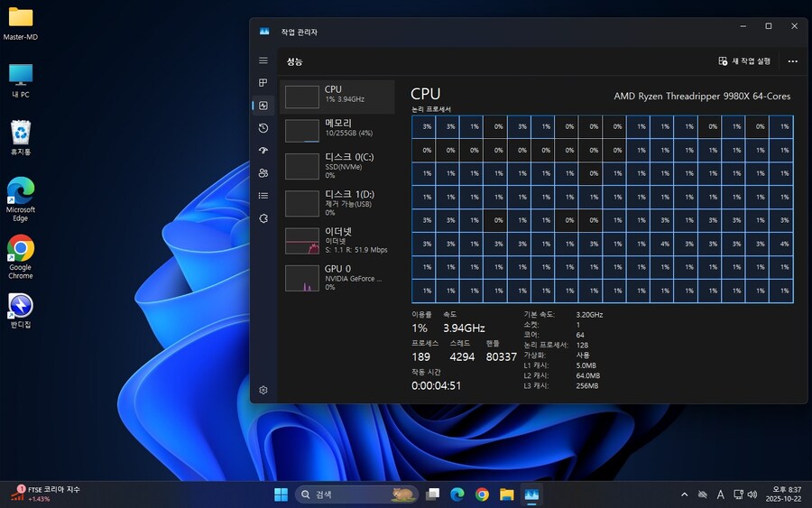812x508 pixels.
Task: Select the 이더넷 (Ethernet) graph thumbnail
Action: tap(302, 241)
